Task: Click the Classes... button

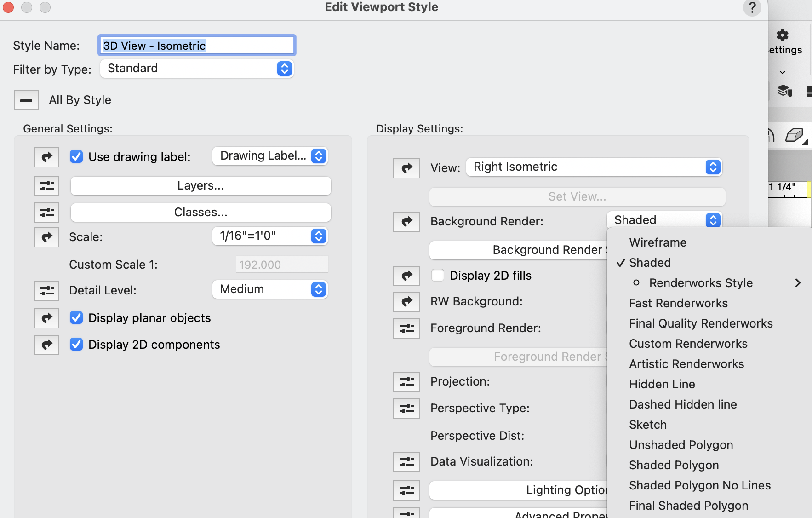Action: pos(200,212)
